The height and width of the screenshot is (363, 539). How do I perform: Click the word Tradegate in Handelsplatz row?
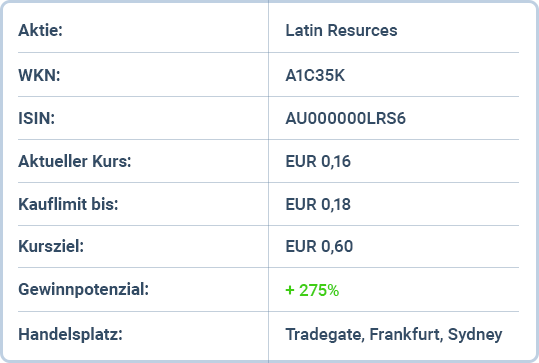coord(324,334)
